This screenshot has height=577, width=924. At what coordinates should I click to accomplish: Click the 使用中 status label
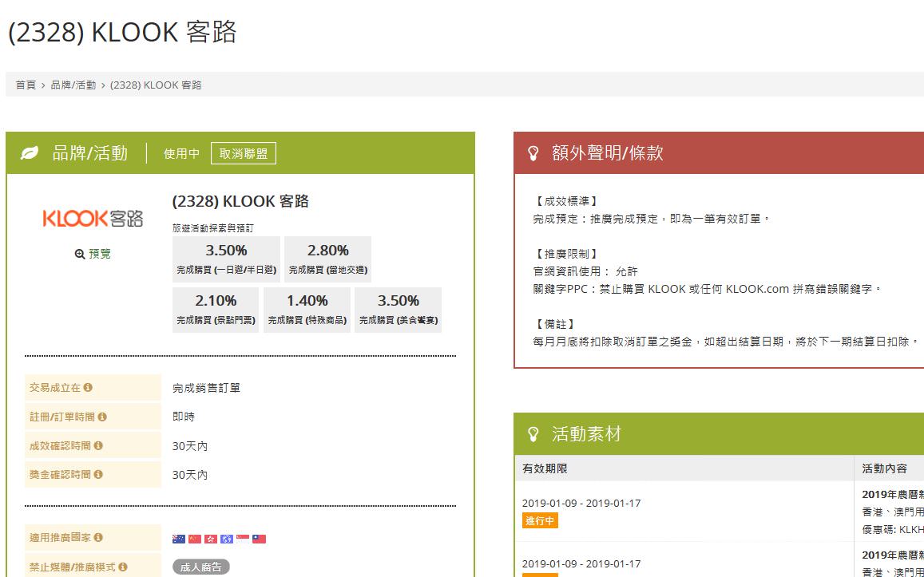coord(181,154)
